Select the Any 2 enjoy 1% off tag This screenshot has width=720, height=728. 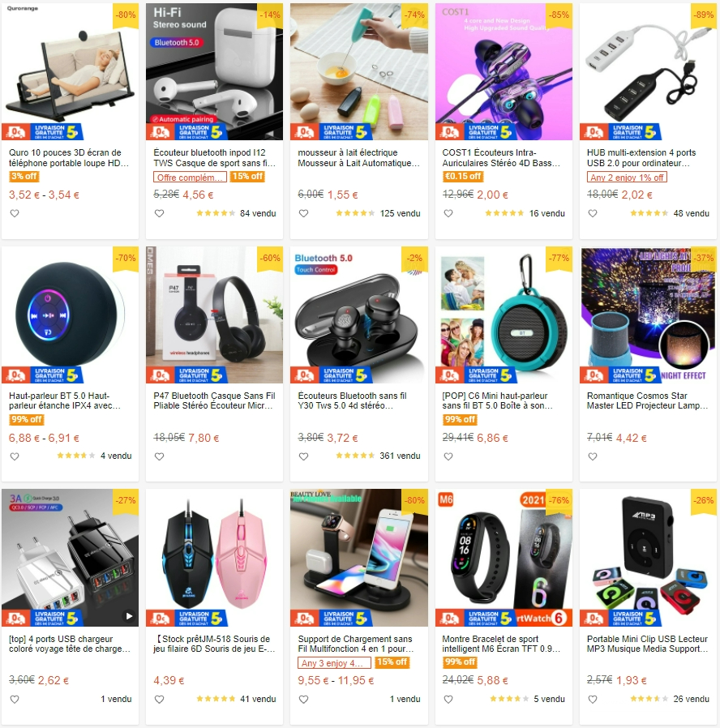pos(627,177)
